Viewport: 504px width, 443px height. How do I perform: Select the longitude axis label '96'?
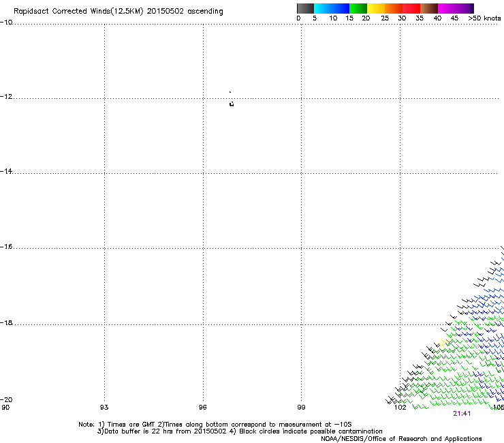[202, 408]
